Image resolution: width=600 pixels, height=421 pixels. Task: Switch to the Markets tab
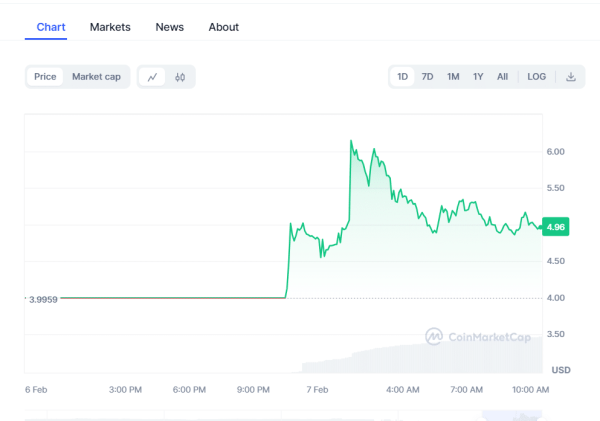(x=110, y=27)
